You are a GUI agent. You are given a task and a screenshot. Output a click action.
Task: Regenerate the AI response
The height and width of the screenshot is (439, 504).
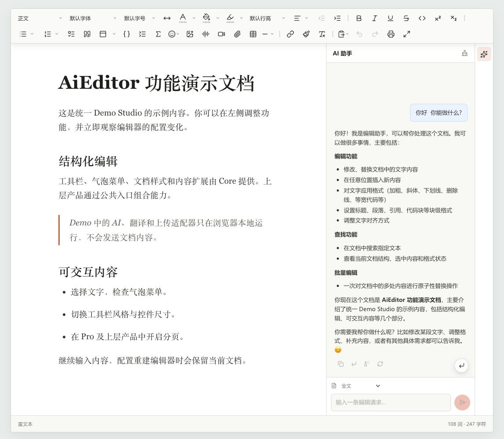click(380, 364)
